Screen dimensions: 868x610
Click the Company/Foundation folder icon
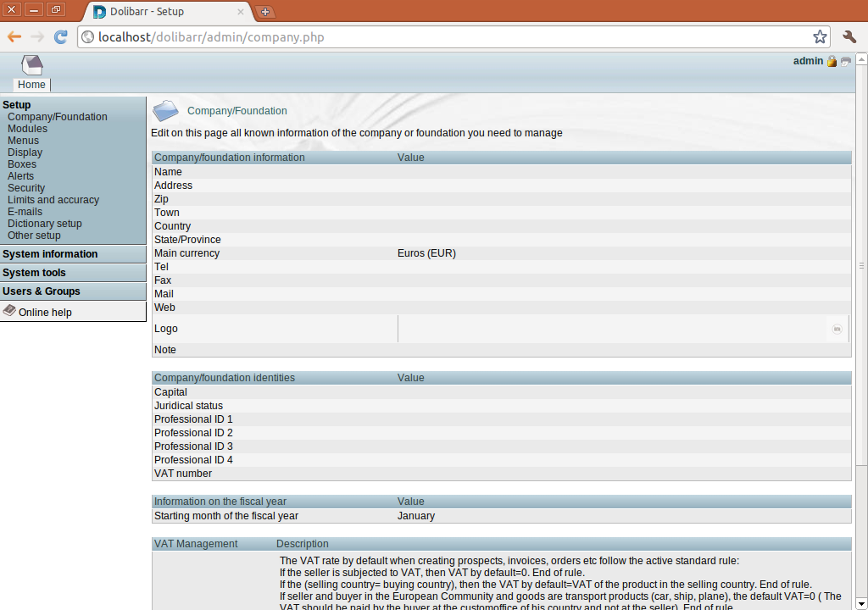point(165,111)
